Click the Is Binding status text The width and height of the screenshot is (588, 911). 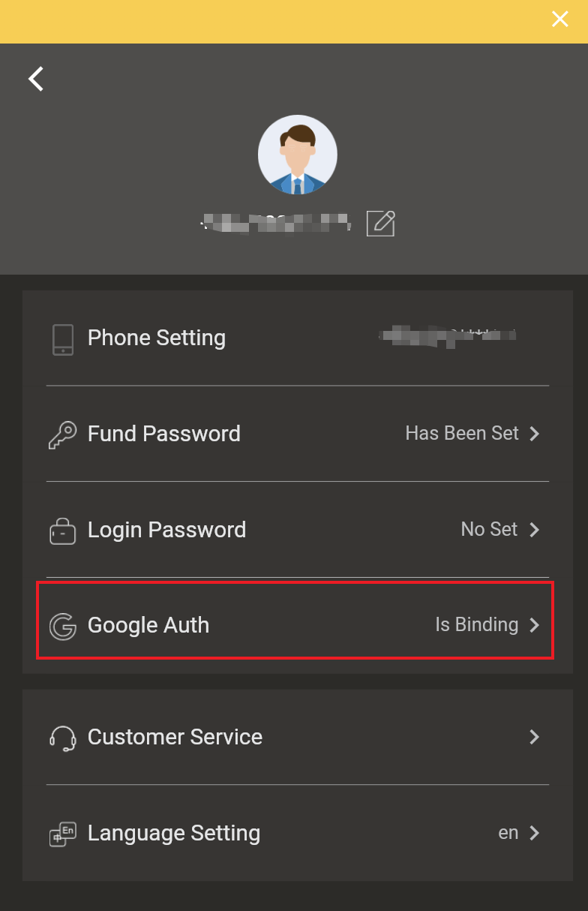477,625
